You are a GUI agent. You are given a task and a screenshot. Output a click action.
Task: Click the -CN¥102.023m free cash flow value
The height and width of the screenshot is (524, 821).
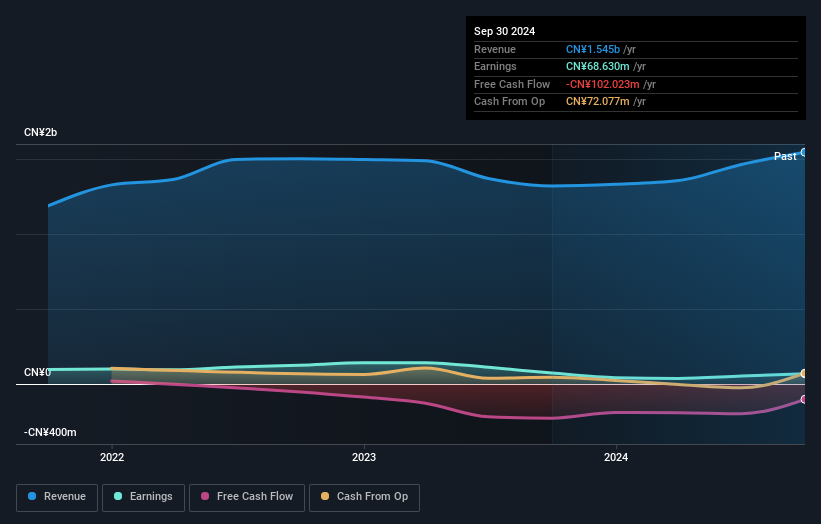[x=603, y=84]
